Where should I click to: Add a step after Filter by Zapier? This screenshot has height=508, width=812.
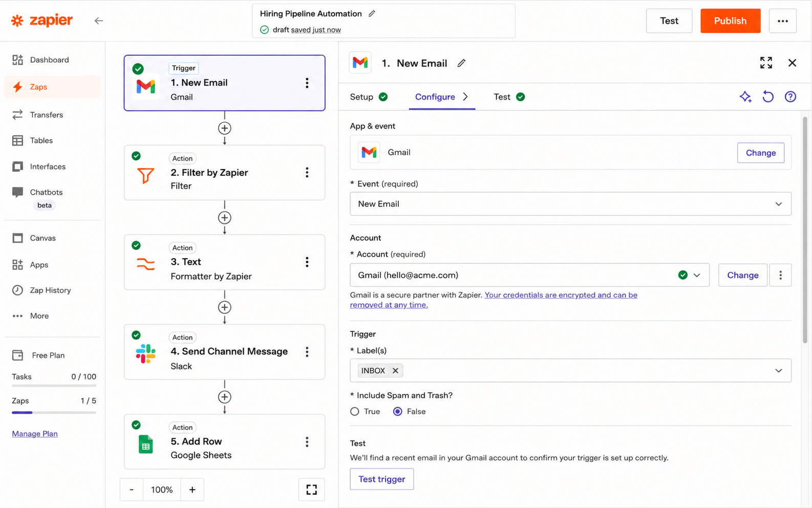[x=224, y=218]
